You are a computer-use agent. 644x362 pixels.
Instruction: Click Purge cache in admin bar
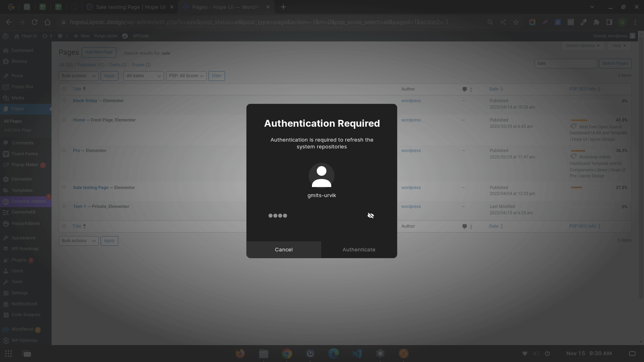pyautogui.click(x=105, y=36)
